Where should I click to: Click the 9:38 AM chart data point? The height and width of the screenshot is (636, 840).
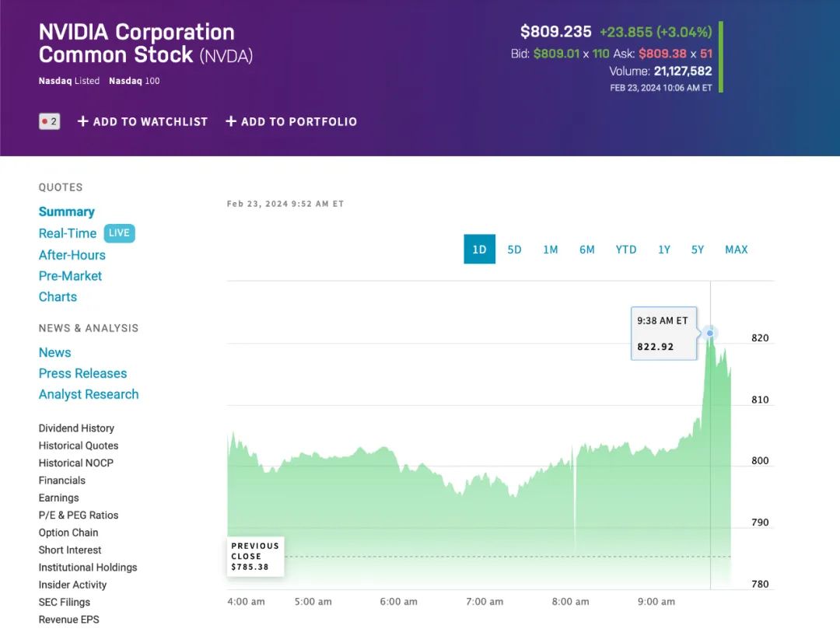click(x=710, y=333)
